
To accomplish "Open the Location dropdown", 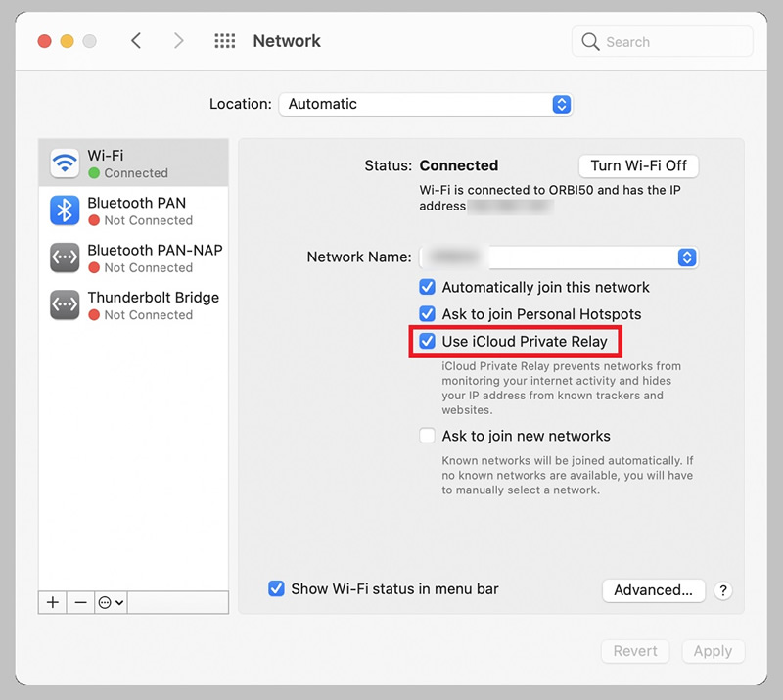I will point(426,104).
